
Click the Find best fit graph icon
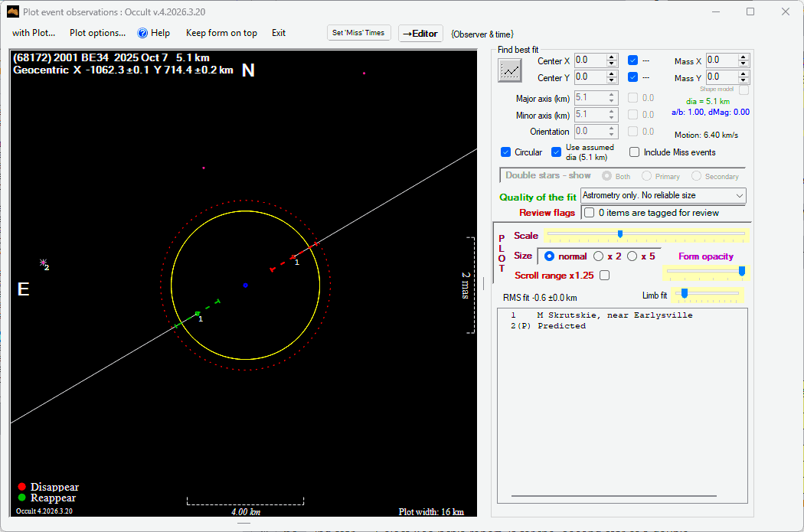[509, 70]
